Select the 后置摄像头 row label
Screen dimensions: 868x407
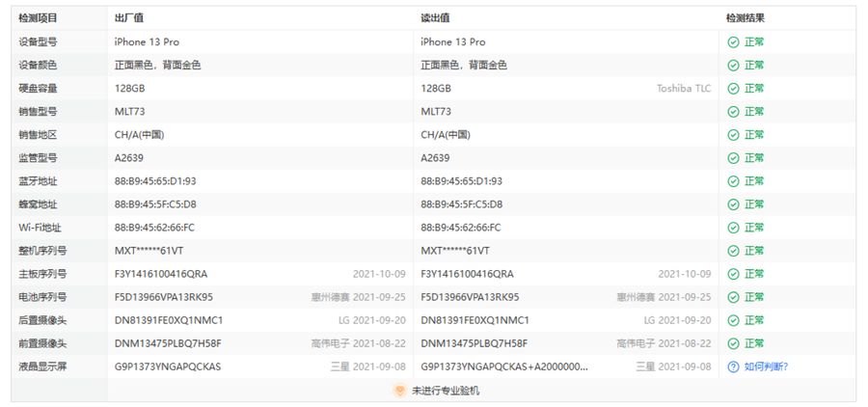[x=42, y=320]
